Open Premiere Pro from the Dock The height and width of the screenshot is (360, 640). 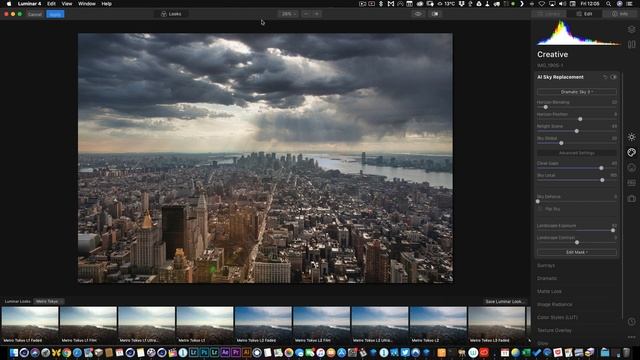click(x=236, y=352)
